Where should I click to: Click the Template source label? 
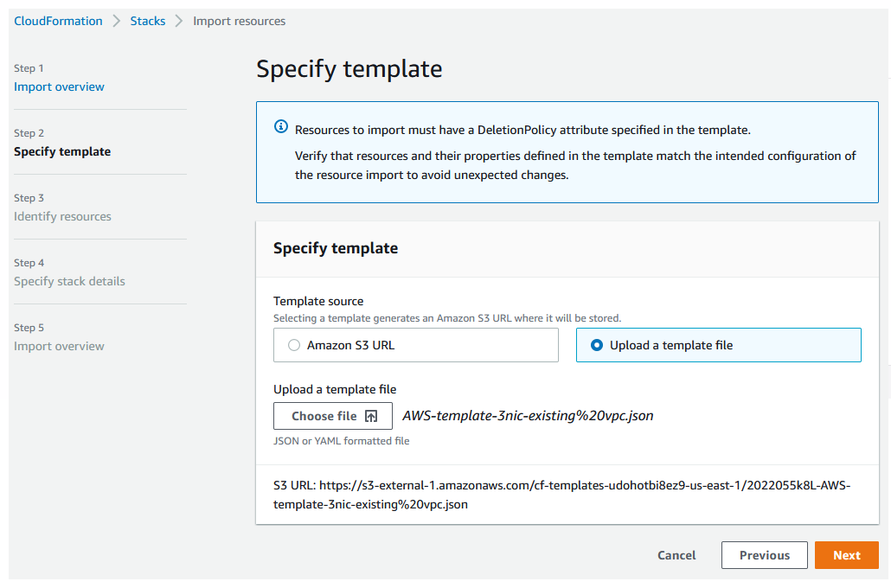point(318,301)
